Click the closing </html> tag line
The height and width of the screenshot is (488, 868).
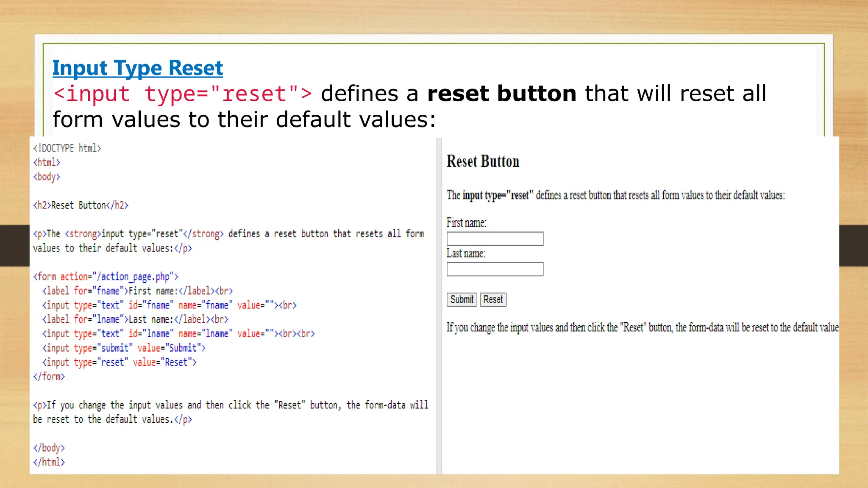49,462
